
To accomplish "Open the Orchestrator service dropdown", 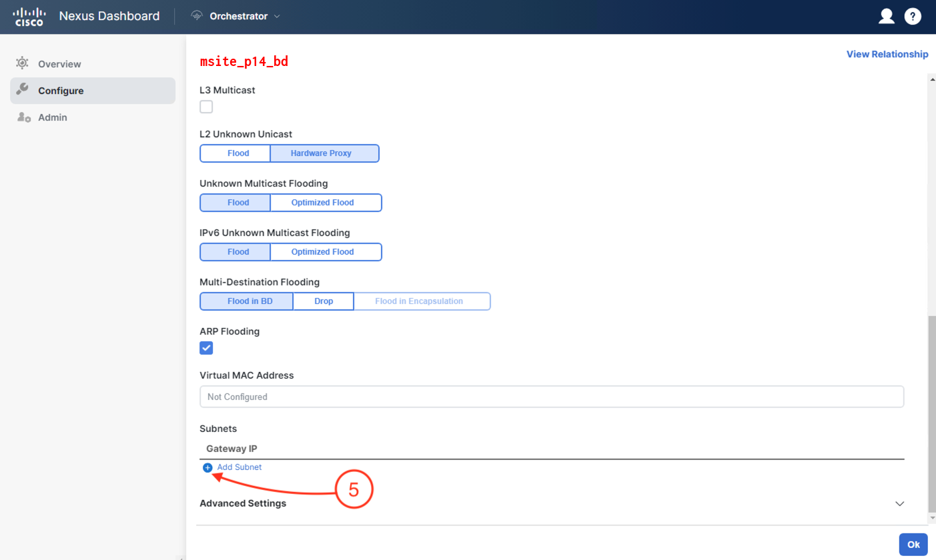I will (276, 16).
